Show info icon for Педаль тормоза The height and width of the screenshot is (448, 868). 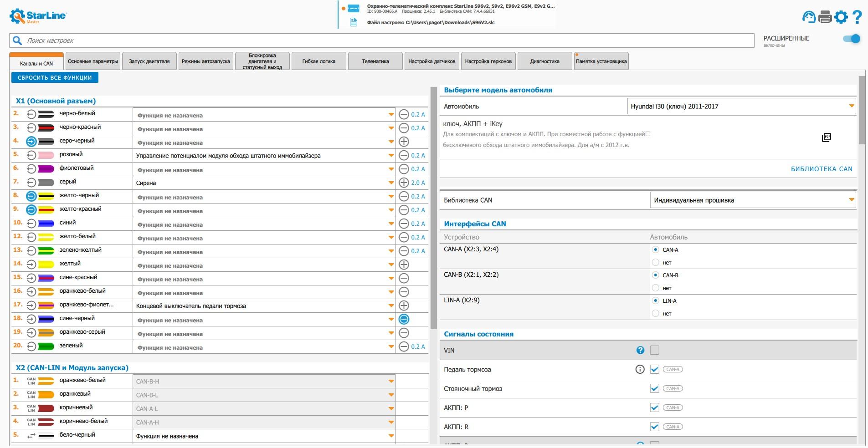640,369
